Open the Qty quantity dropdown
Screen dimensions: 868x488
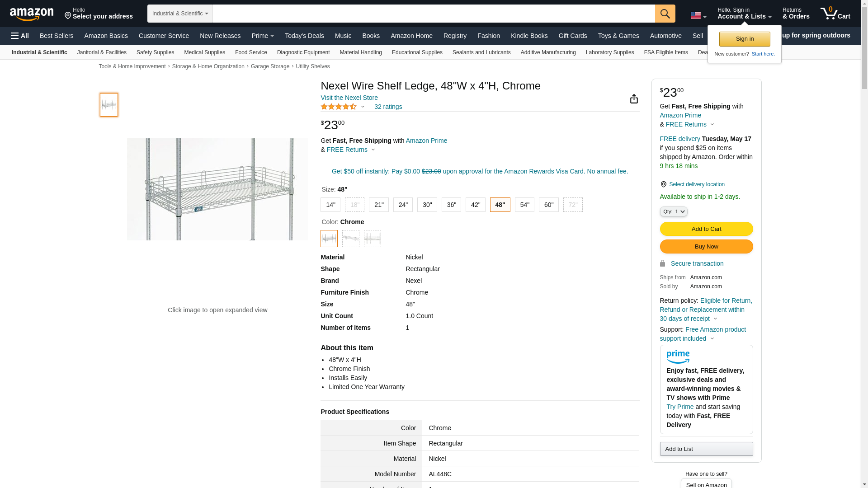click(674, 211)
